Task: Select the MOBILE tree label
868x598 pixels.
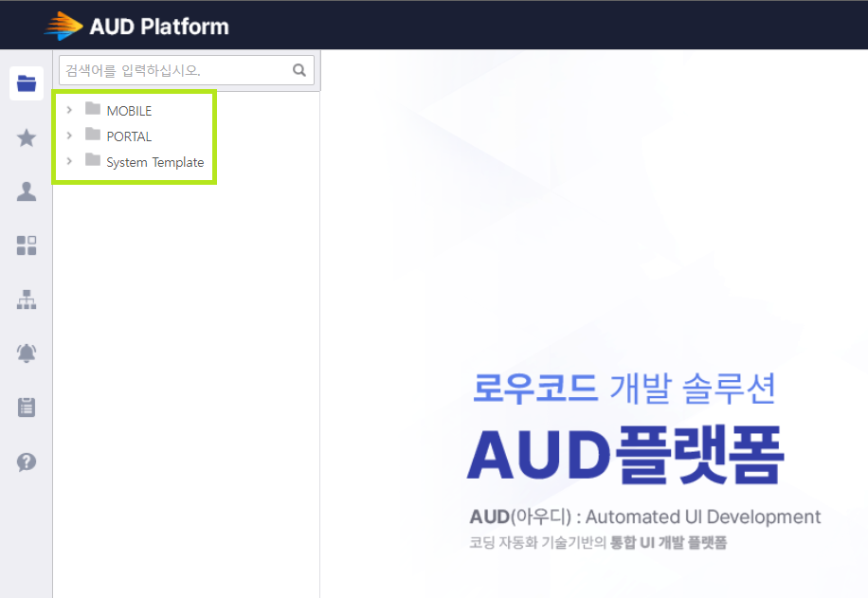Action: [x=129, y=111]
